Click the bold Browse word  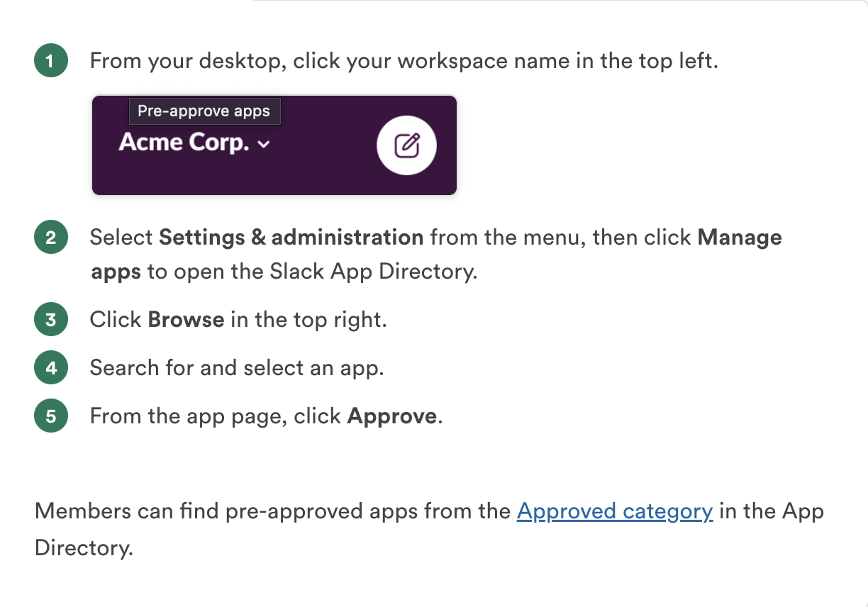point(186,320)
